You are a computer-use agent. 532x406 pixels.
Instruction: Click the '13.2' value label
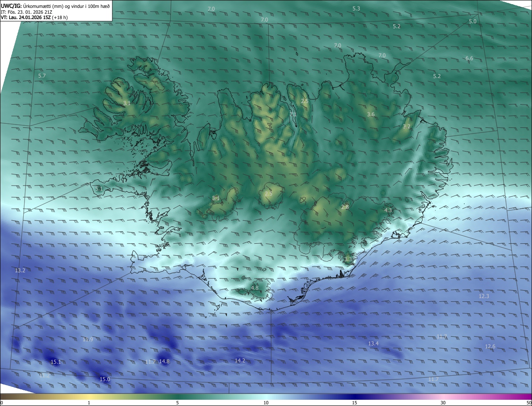click(20, 271)
